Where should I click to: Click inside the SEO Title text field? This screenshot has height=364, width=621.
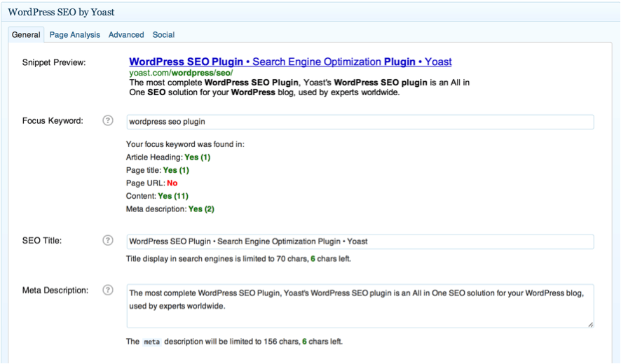point(360,241)
